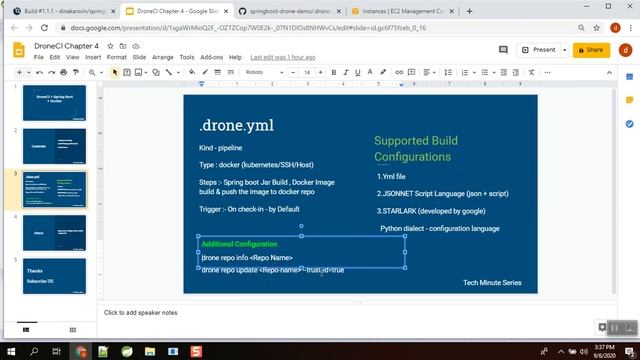Open the Text color picker
640x360 pixels.
tap(370, 73)
